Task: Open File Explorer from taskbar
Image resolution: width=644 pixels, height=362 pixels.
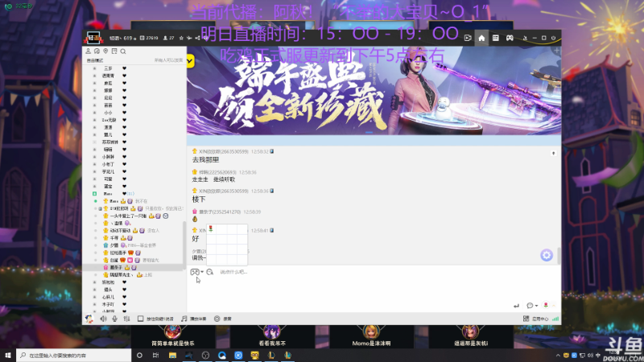Action: 172,355
